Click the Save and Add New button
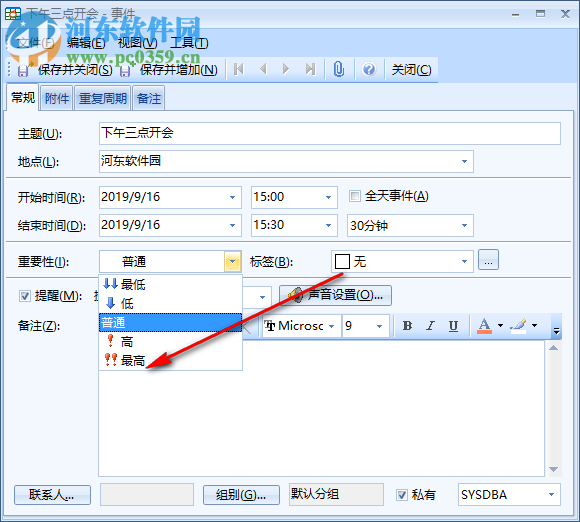The width and height of the screenshot is (580, 522). 169,70
